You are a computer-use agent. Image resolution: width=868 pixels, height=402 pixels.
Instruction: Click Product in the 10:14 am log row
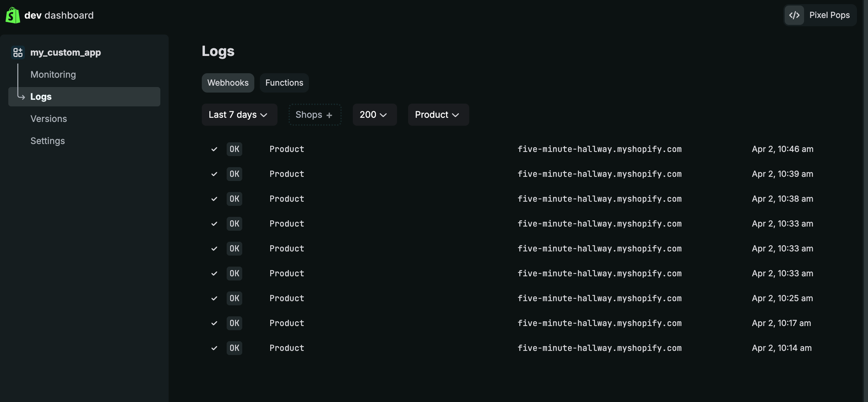(x=287, y=348)
